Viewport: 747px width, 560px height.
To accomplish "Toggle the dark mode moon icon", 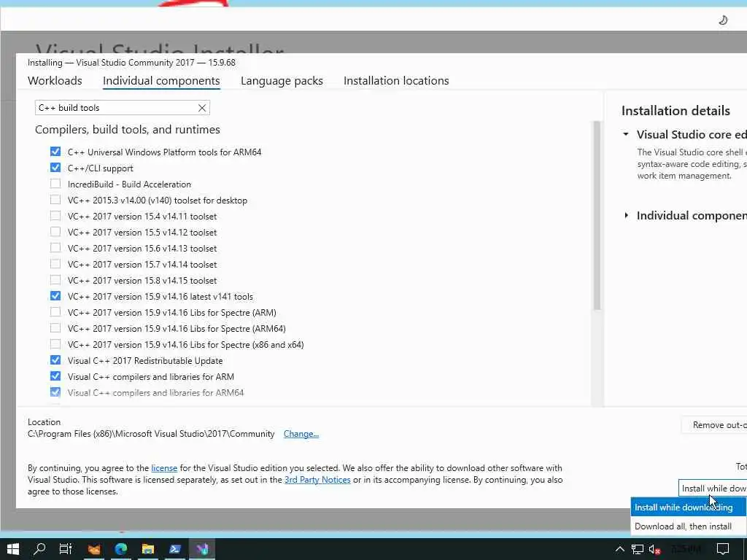I will click(x=723, y=20).
